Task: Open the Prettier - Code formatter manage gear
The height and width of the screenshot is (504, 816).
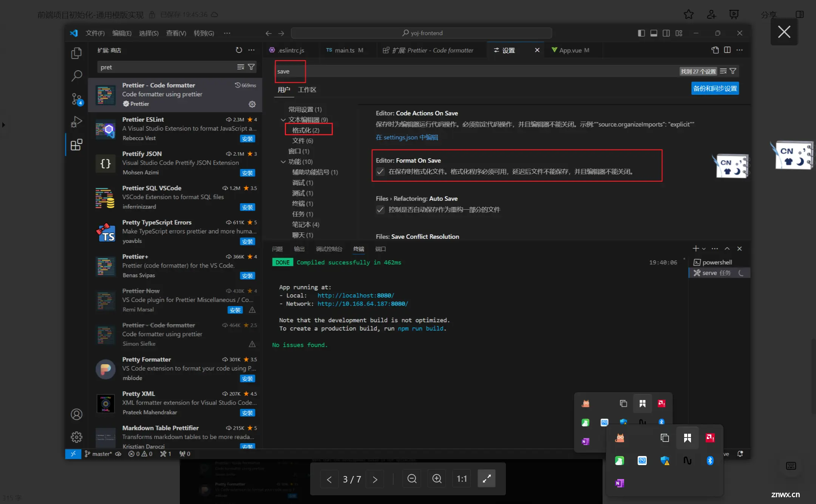Action: coord(252,104)
